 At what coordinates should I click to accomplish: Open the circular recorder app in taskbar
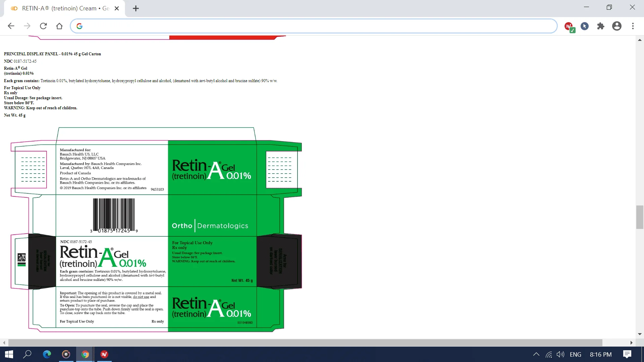66,354
